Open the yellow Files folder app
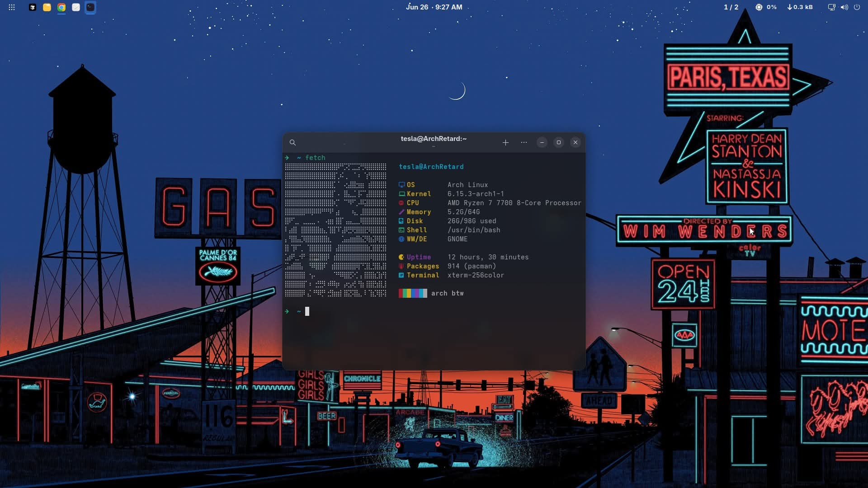This screenshot has width=868, height=488. (x=47, y=7)
